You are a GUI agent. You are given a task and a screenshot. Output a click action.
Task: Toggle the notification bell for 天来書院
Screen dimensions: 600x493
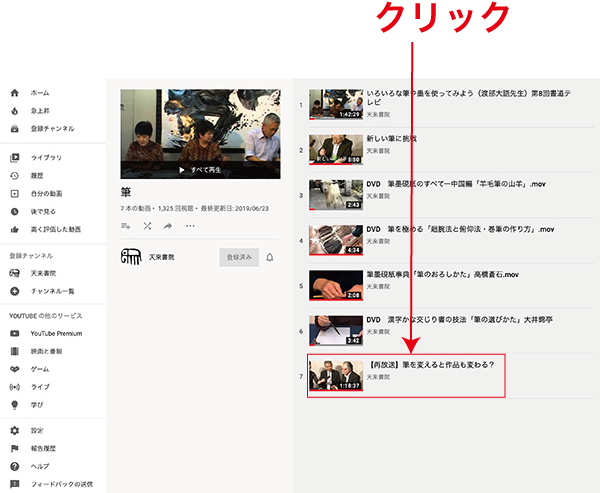click(x=270, y=257)
